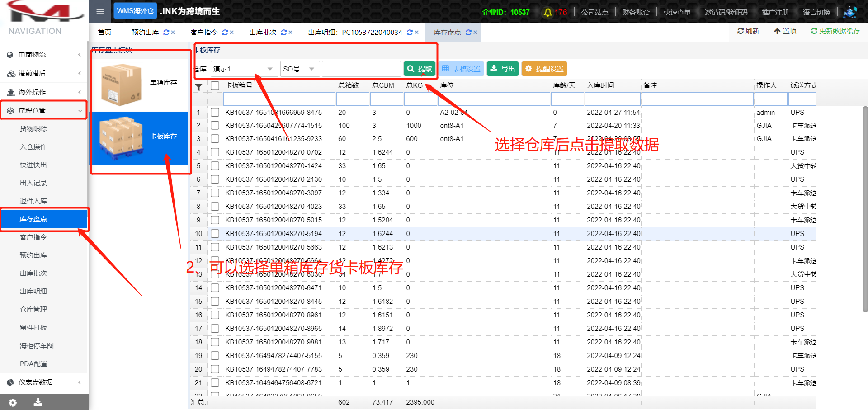Click the hamburger menu toggle icon
This screenshot has width=868, height=410.
pyautogui.click(x=100, y=11)
